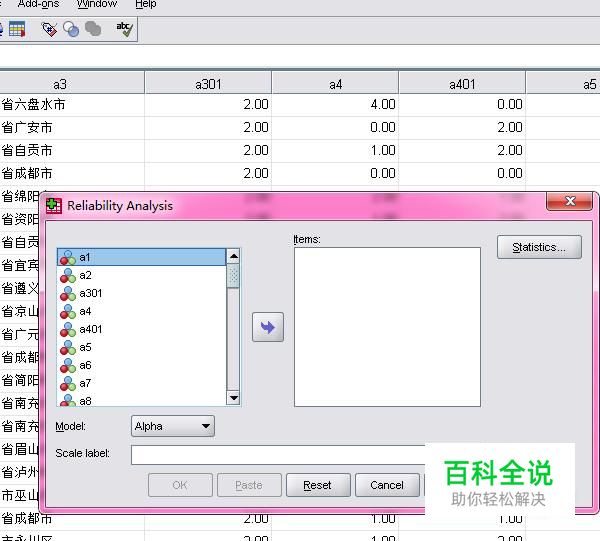Screen dimensions: 600x541
Task: Click the cell 省六盘水市
Action: click(72, 104)
